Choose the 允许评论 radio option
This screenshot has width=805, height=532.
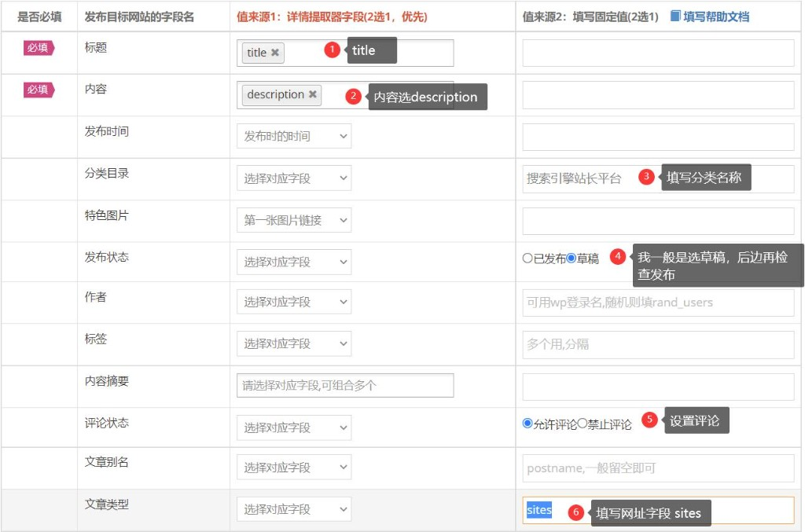click(x=527, y=424)
